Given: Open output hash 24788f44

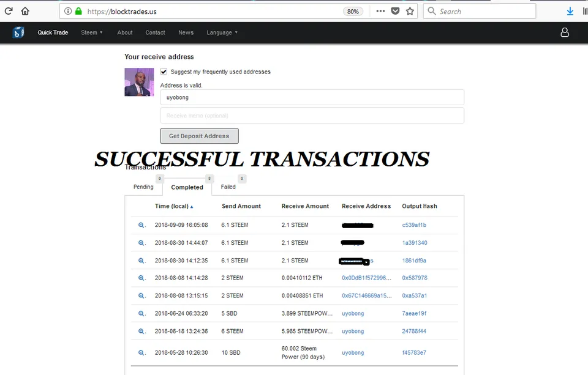Looking at the screenshot, I should (414, 331).
